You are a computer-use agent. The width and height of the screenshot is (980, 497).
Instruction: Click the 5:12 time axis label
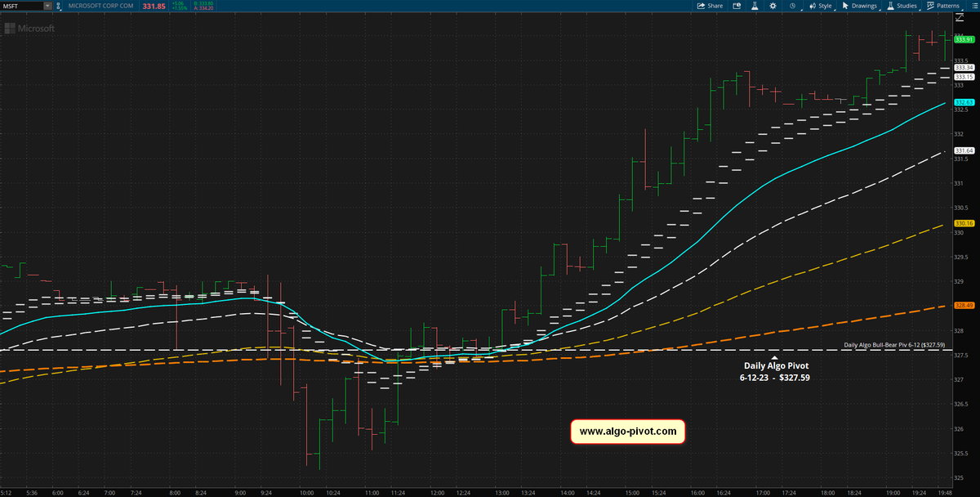[7, 493]
